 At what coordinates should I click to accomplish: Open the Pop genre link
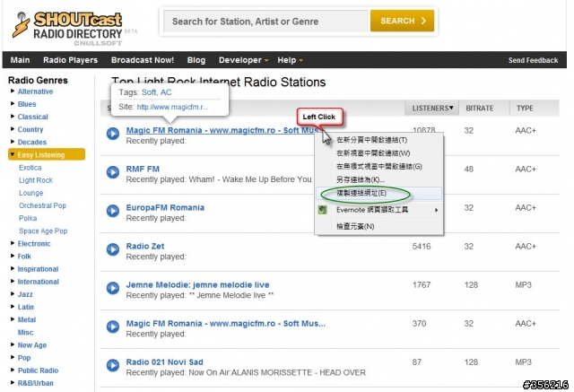click(24, 358)
